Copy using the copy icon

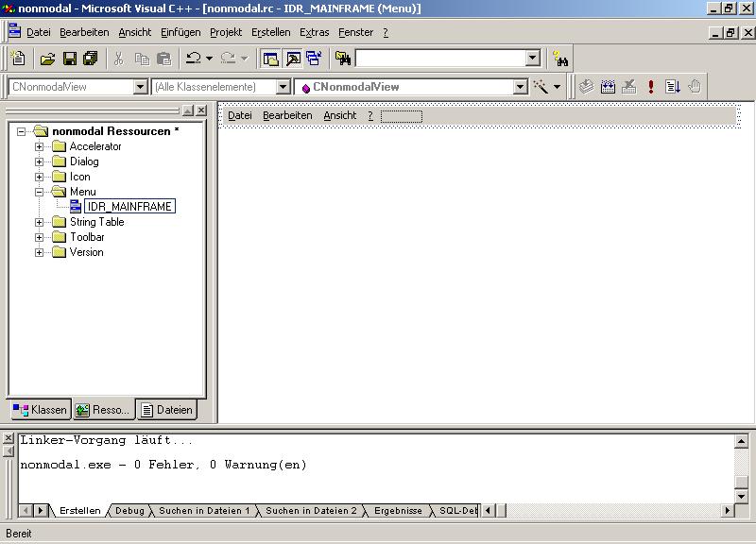pyautogui.click(x=142, y=59)
